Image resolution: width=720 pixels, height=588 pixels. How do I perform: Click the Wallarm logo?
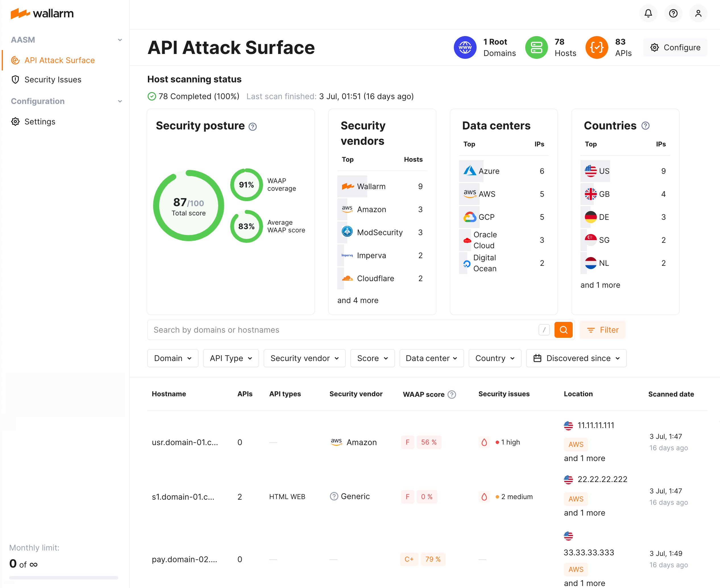[42, 14]
